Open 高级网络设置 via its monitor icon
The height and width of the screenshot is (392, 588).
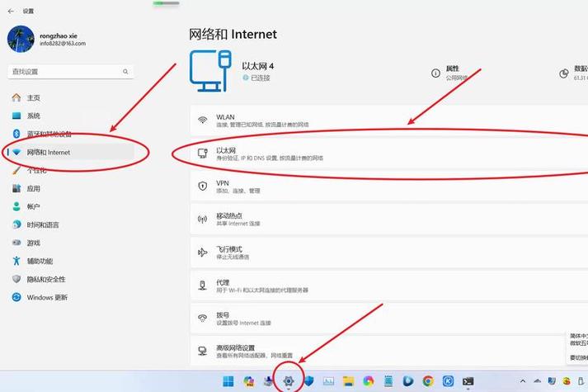click(x=203, y=351)
